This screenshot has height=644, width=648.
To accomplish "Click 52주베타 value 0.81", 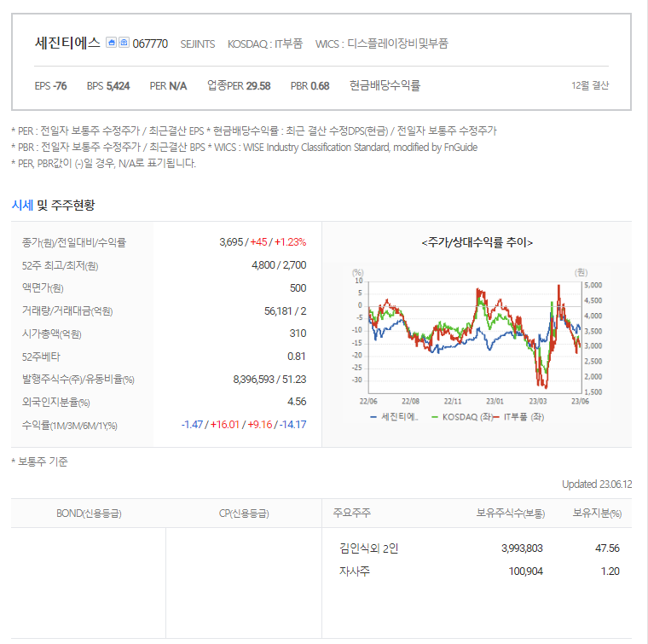I will click(x=297, y=357).
